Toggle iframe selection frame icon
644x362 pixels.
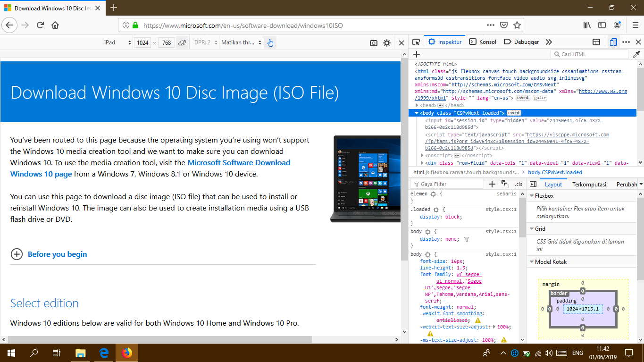(x=596, y=42)
